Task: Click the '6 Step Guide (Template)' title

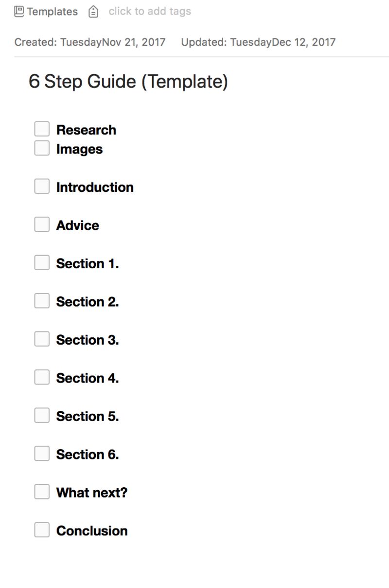Action: coord(128,81)
